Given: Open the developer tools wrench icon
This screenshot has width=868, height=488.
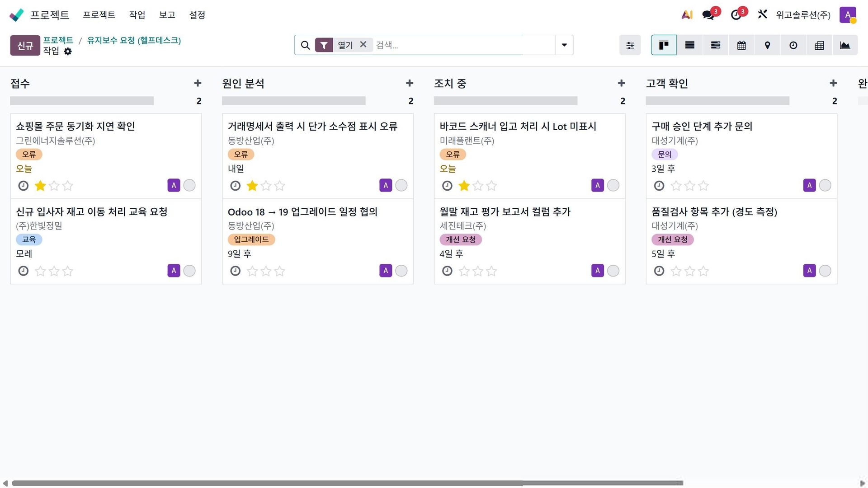Looking at the screenshot, I should pos(763,14).
